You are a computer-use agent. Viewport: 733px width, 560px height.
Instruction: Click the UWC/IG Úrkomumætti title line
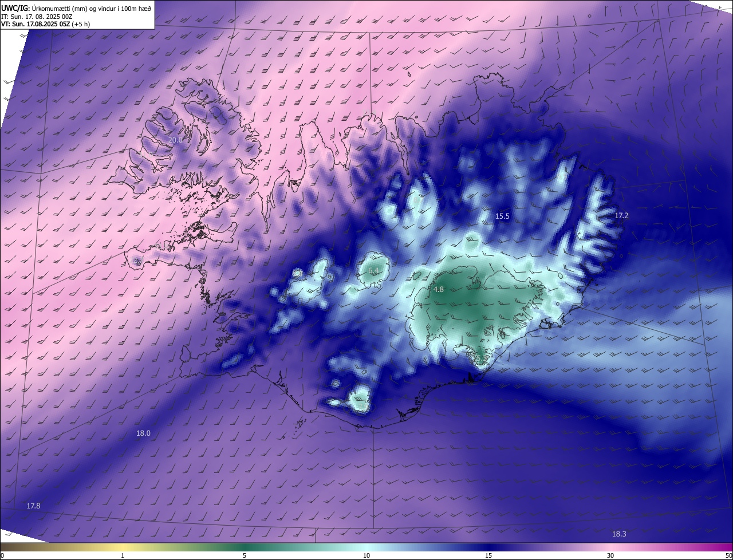coord(76,8)
